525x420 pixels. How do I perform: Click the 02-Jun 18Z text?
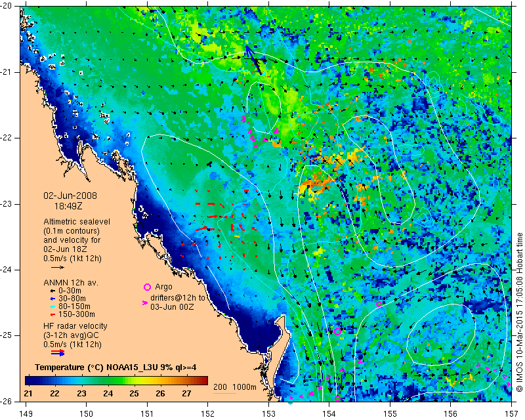click(x=66, y=249)
